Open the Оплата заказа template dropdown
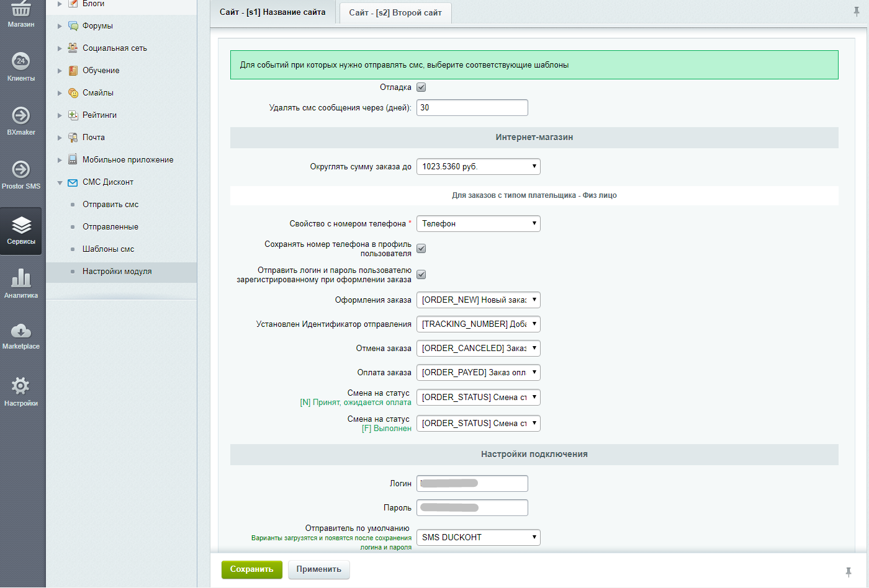The width and height of the screenshot is (869, 588). (x=478, y=373)
